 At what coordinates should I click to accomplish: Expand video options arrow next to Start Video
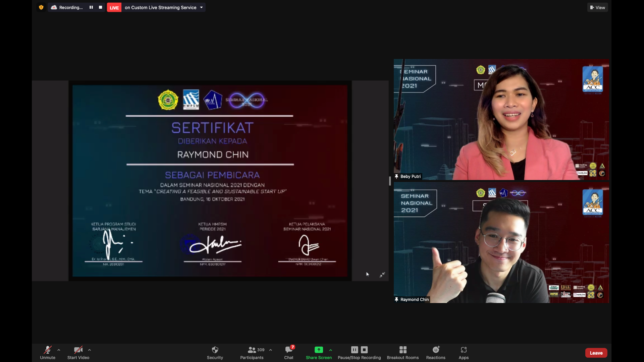(90, 350)
